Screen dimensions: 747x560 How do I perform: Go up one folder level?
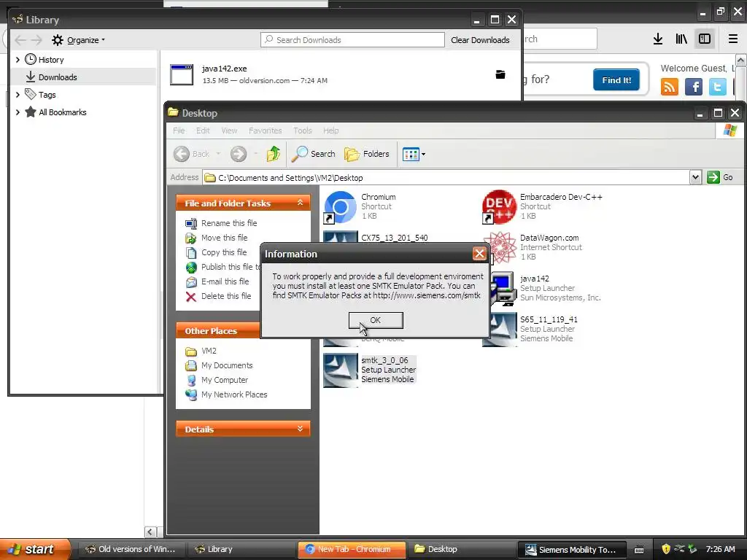pyautogui.click(x=273, y=154)
